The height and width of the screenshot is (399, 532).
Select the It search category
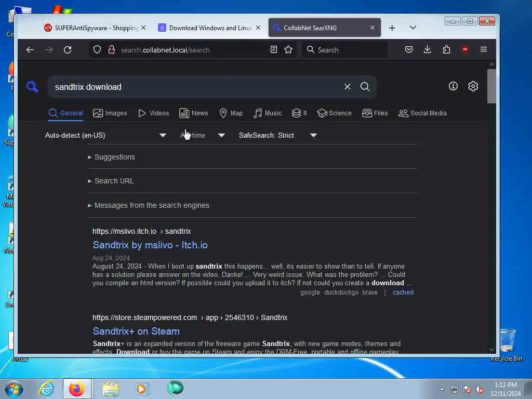(299, 113)
